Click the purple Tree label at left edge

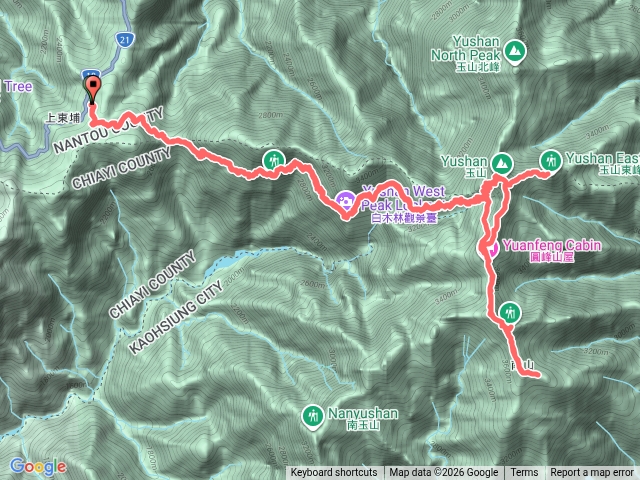pyautogui.click(x=16, y=87)
